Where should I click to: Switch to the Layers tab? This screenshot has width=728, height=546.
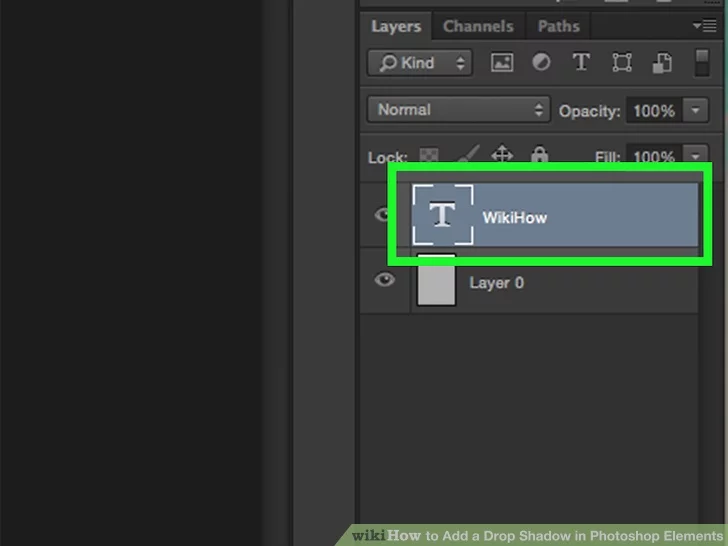click(396, 26)
